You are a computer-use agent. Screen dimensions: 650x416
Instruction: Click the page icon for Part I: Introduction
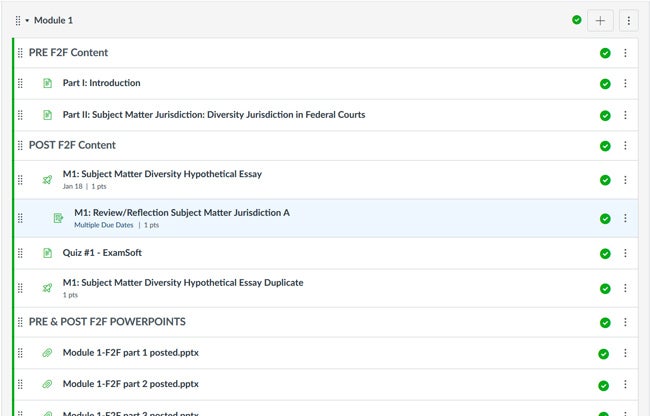[48, 83]
